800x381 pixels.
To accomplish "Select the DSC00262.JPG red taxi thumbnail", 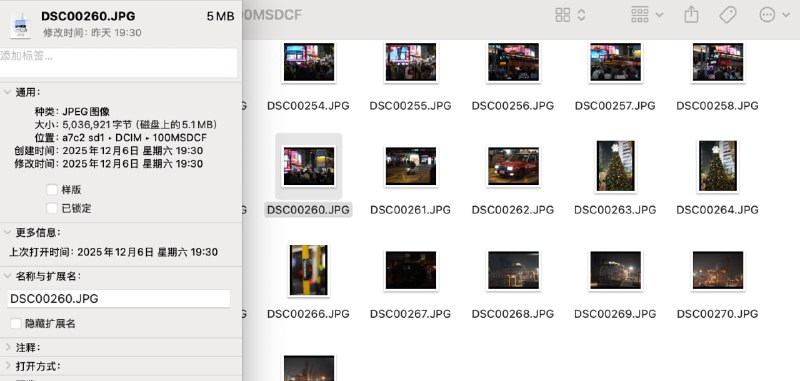I will coord(513,166).
